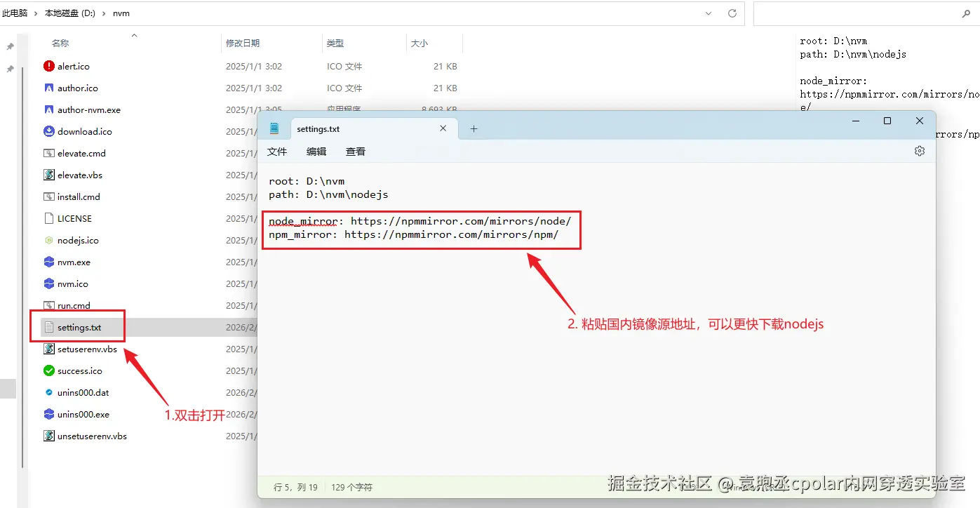Click the path: D:\nvm\nodejs line in Notepad

(328, 194)
